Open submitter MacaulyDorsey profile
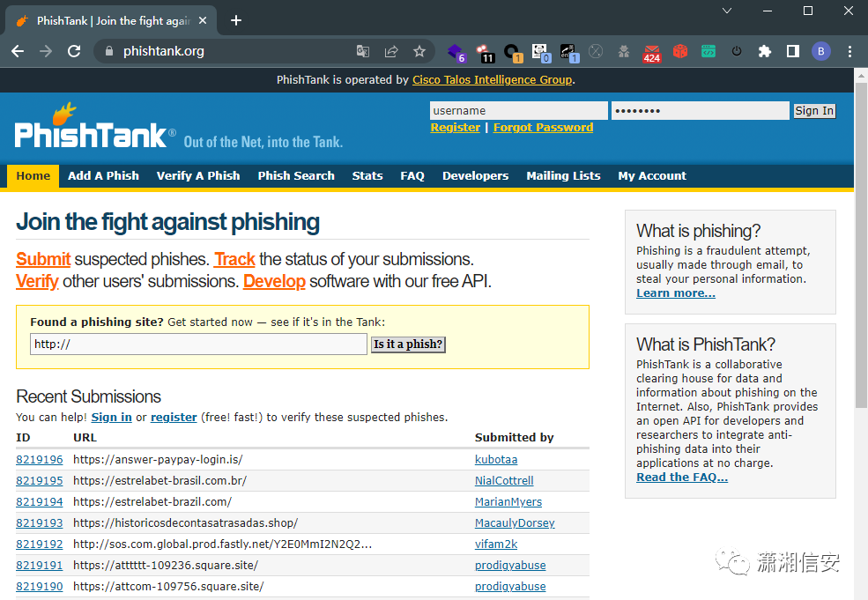The width and height of the screenshot is (868, 600). 515,523
